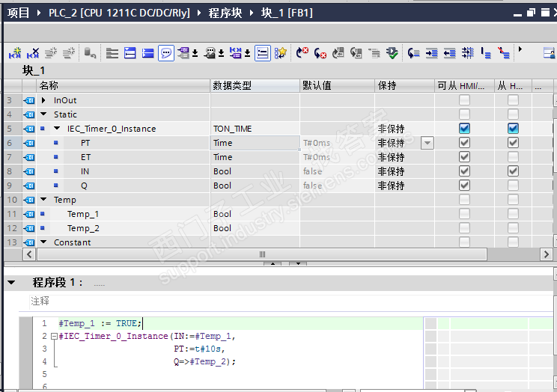Click the Outdent text arrow-left icon
The height and width of the screenshot is (392, 557).
coord(450,53)
